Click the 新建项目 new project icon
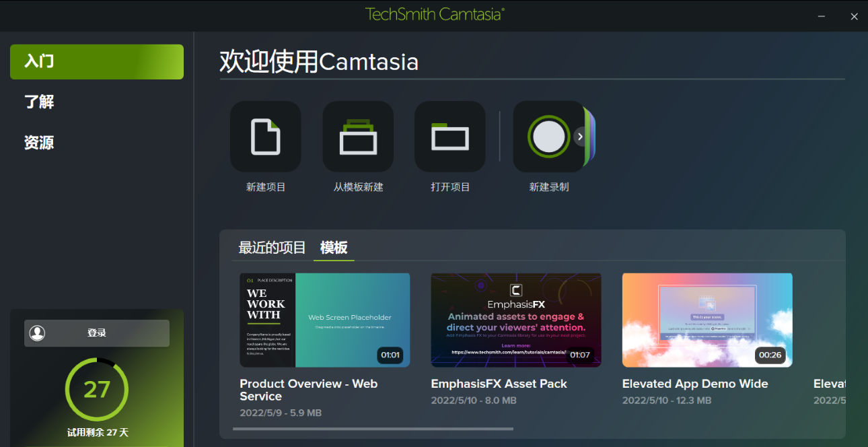Image resolution: width=868 pixels, height=447 pixels. tap(266, 137)
